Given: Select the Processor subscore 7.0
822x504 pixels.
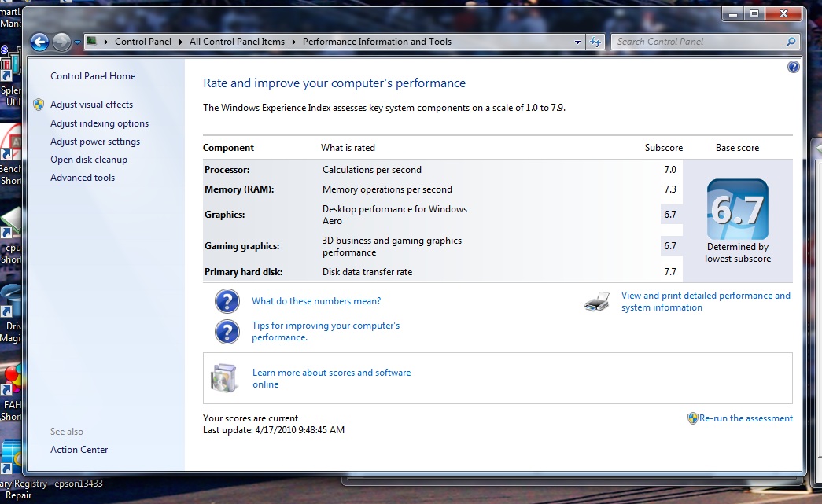Looking at the screenshot, I should point(670,170).
